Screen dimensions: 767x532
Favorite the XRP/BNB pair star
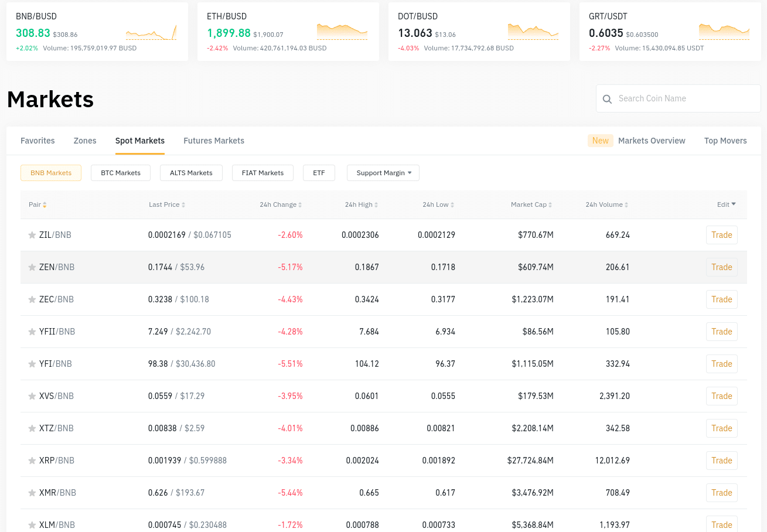point(32,461)
